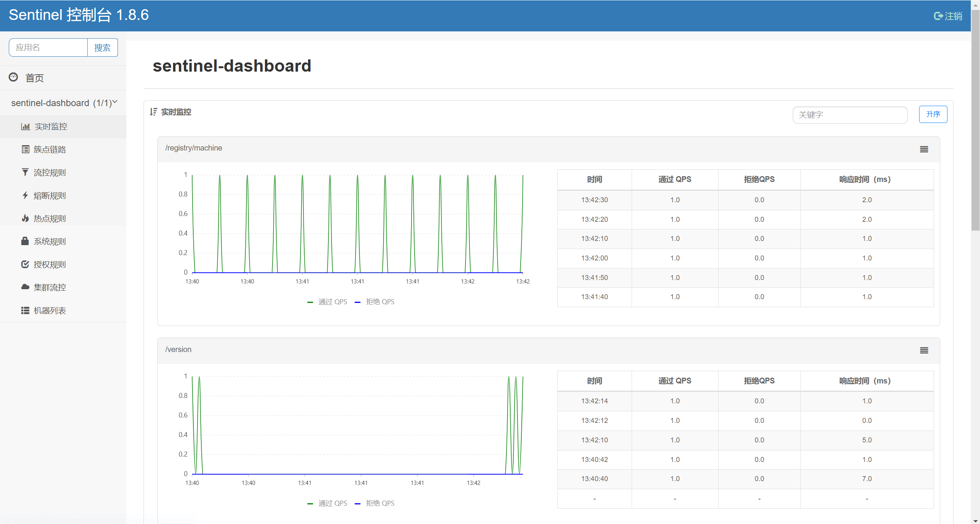This screenshot has width=980, height=524.
Task: Go to 机器列表 menu item
Action: click(50, 311)
